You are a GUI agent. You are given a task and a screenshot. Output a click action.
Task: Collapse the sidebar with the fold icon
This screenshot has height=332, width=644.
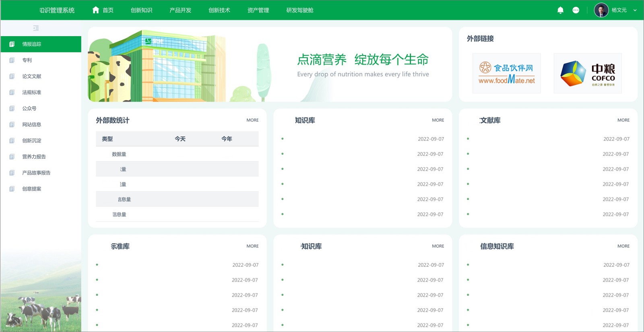point(36,28)
